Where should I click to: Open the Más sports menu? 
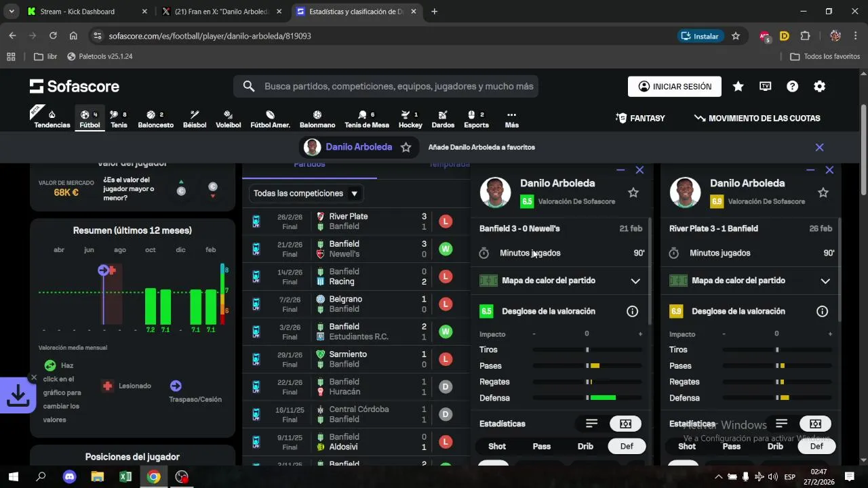(511, 119)
